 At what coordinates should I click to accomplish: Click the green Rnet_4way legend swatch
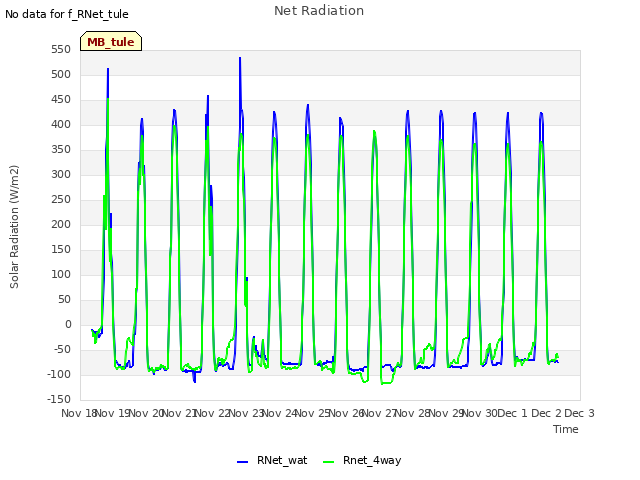pos(329,462)
